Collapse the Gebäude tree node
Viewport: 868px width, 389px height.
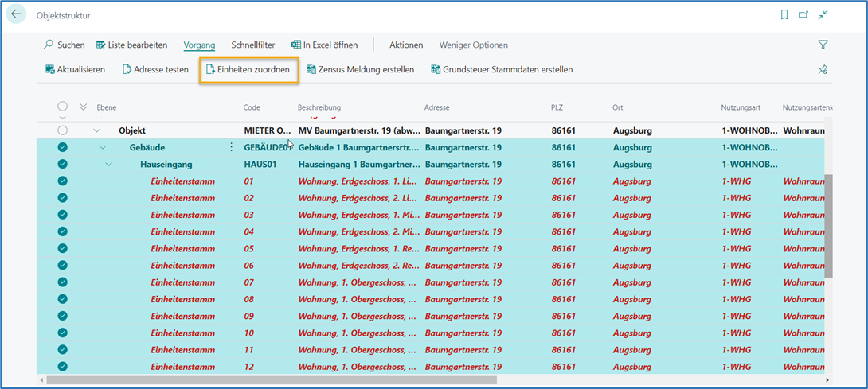coord(103,147)
